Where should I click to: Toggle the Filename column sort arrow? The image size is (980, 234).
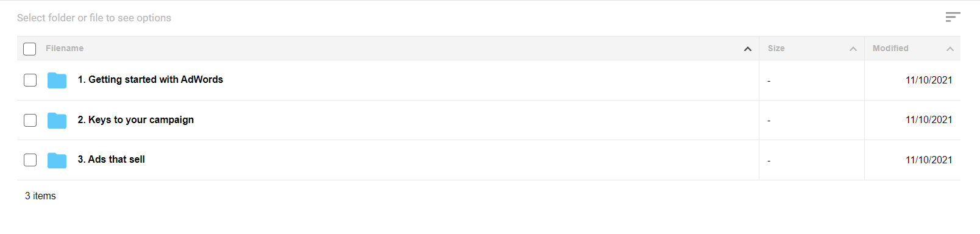748,49
